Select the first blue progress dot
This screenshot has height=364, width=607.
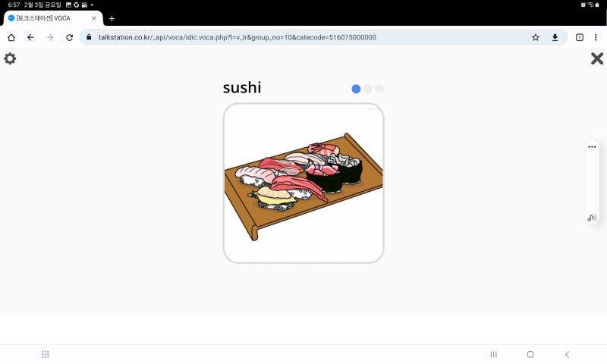coord(356,89)
